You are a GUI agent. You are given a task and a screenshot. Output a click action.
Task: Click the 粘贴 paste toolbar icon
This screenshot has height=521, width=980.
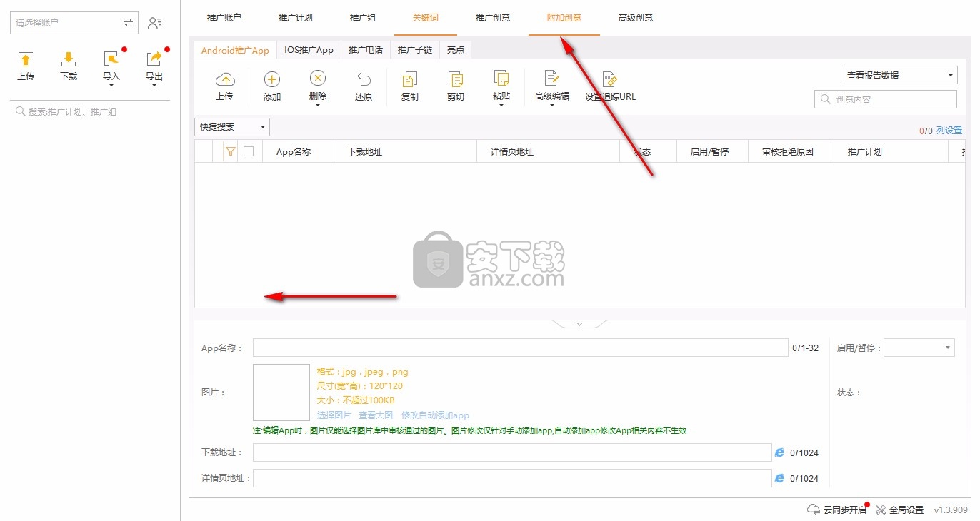[x=501, y=79]
